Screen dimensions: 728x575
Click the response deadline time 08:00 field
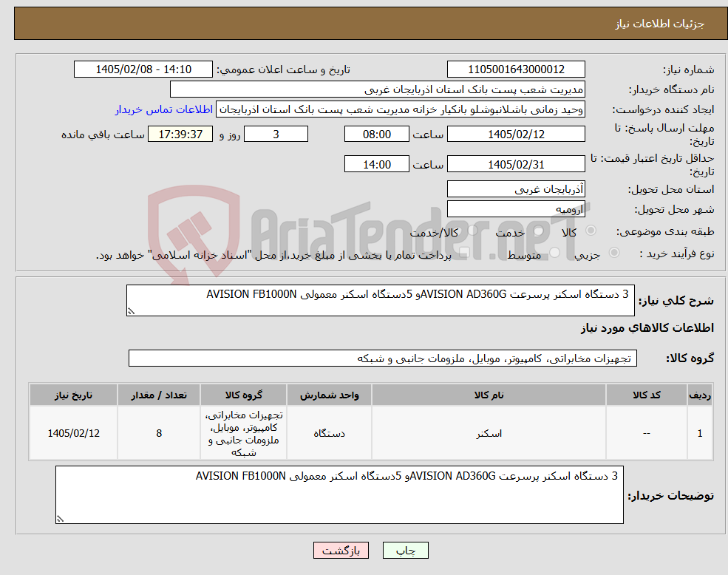[376, 135]
